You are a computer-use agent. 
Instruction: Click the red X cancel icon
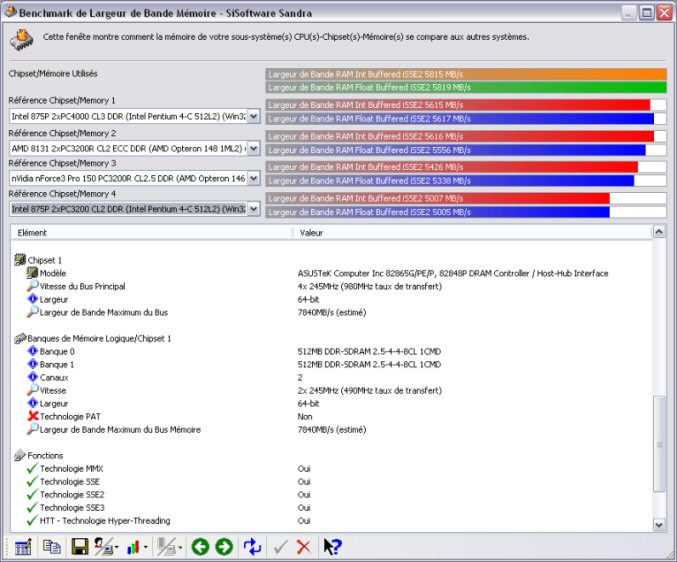(x=304, y=547)
